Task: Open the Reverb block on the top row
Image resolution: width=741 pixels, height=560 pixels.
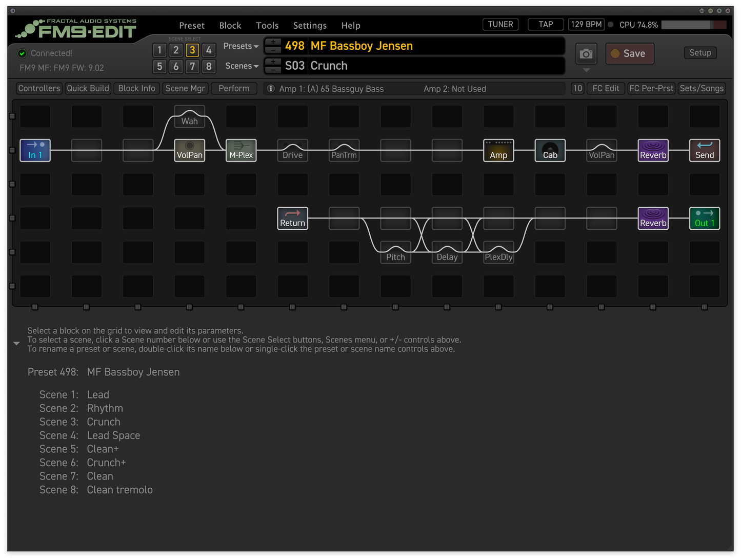Action: 653,150
